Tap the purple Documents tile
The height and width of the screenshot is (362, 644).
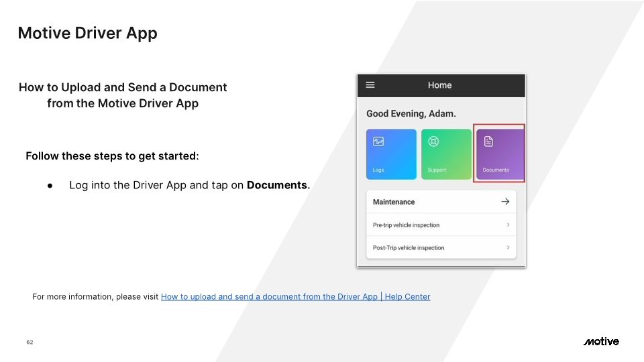coord(500,154)
